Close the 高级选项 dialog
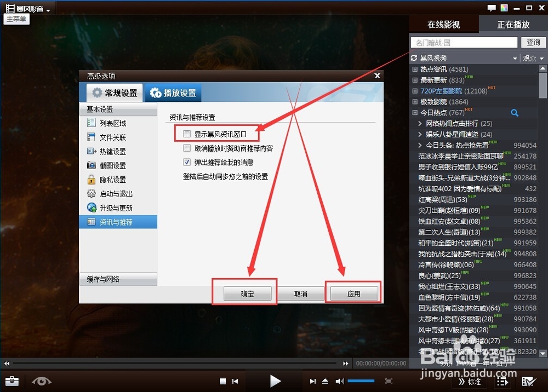This screenshot has height=392, width=548. [377, 76]
